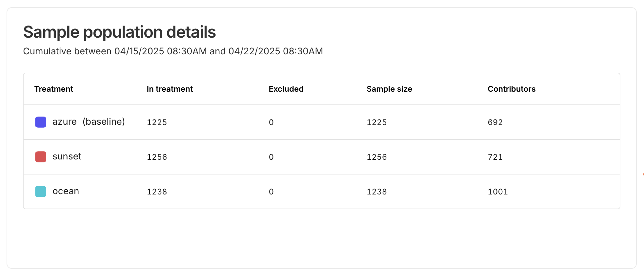The height and width of the screenshot is (275, 644).
Task: Click the ocean teal color swatch
Action: [x=41, y=192]
